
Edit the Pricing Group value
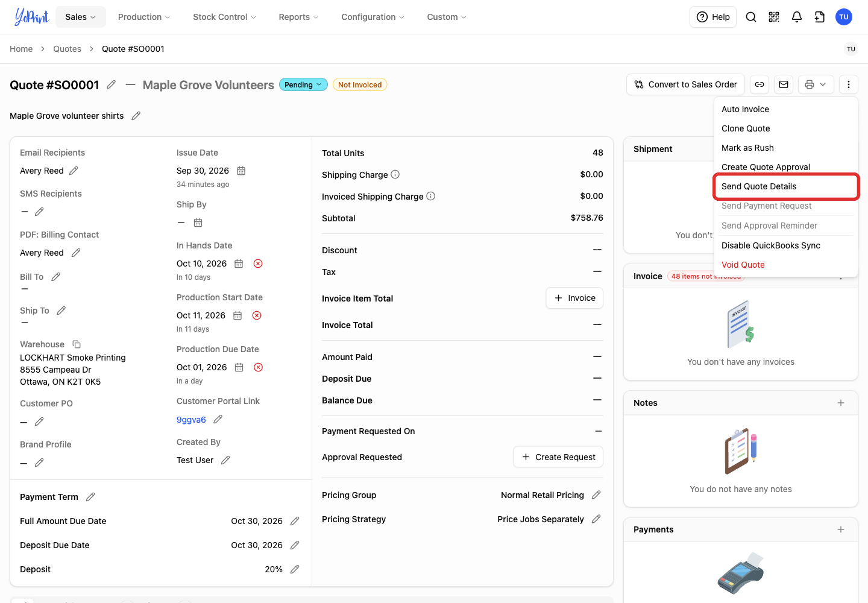596,495
